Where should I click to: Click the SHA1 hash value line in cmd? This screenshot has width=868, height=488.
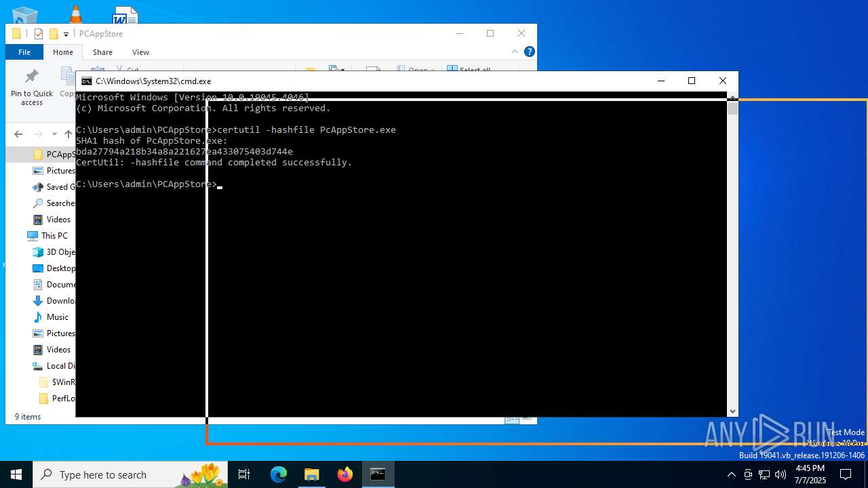click(184, 152)
